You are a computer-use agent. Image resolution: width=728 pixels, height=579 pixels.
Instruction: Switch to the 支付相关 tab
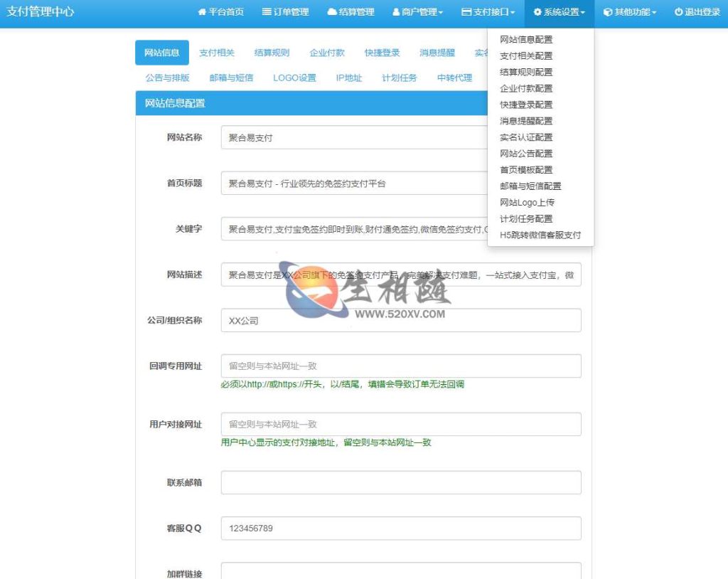click(217, 52)
